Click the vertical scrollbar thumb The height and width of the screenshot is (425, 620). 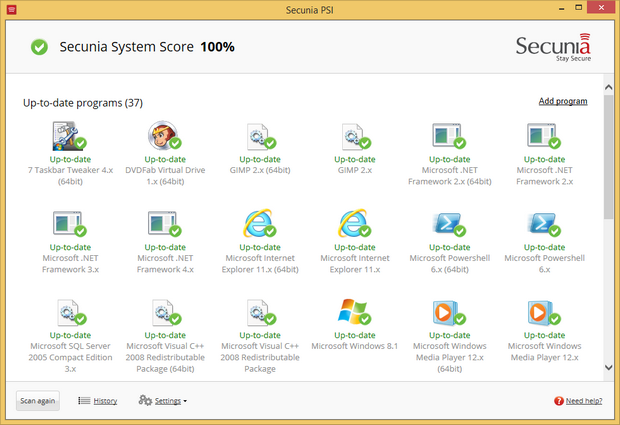pos(609,157)
